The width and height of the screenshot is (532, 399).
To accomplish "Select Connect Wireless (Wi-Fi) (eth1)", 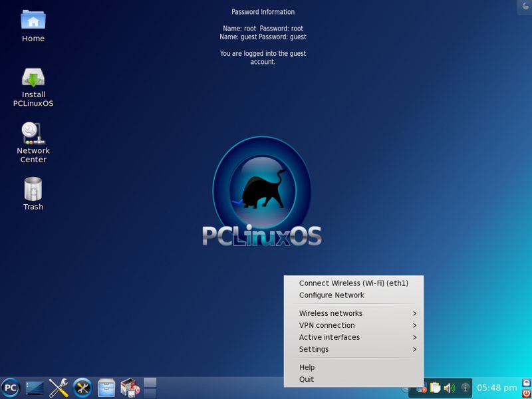I will point(354,283).
